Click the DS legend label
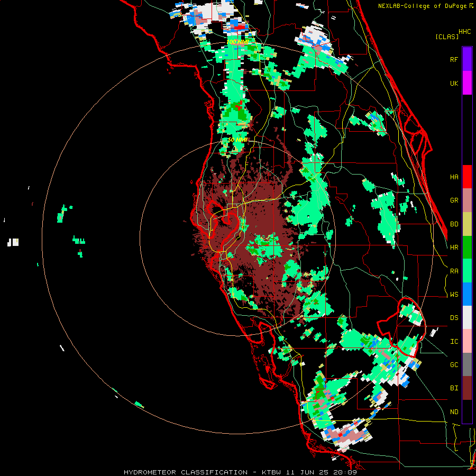Image resolution: width=476 pixels, height=476 pixels. (x=454, y=318)
